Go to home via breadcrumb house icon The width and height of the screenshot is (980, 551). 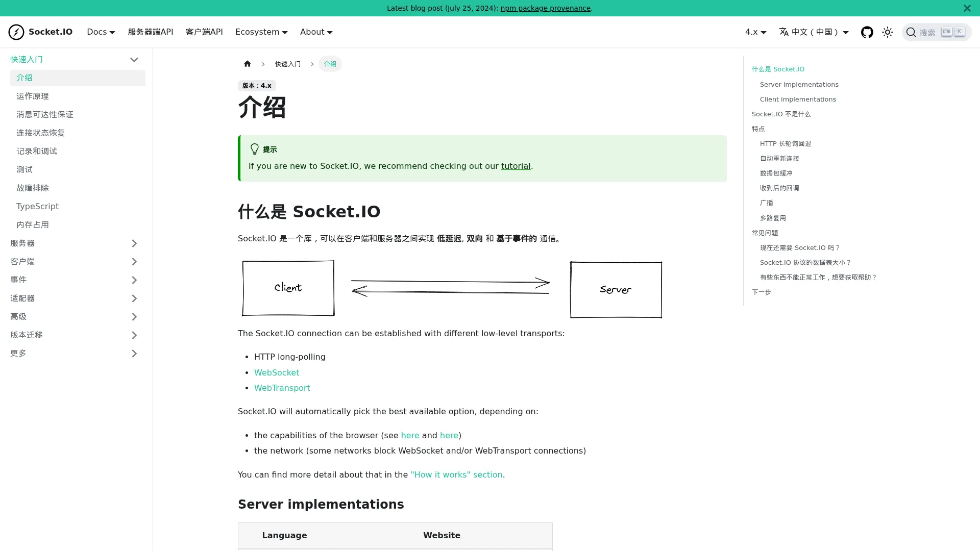tap(248, 64)
